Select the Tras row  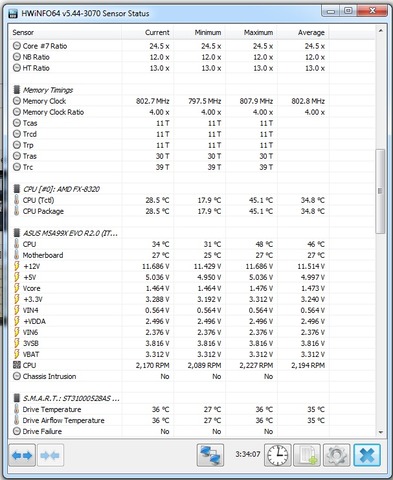192,156
